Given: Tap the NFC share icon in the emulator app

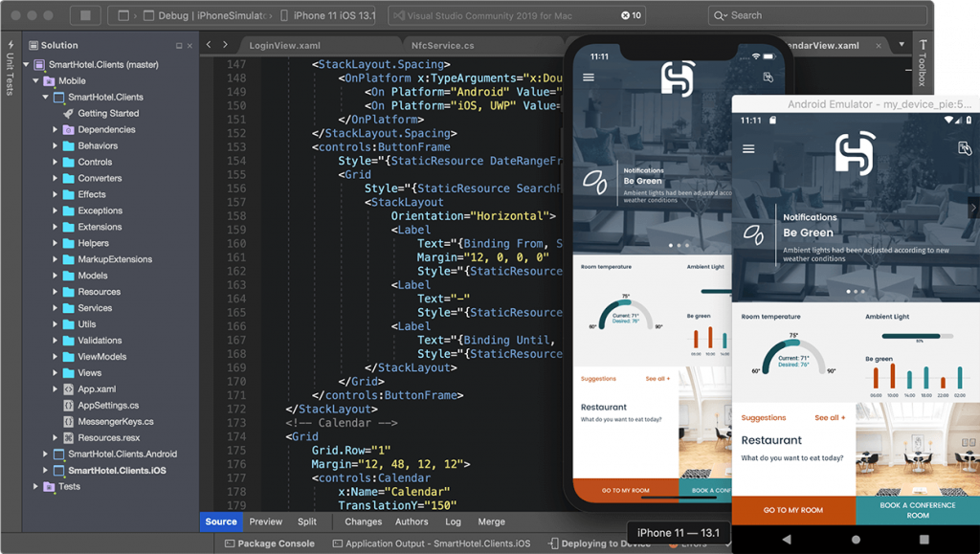Looking at the screenshot, I should click(966, 148).
